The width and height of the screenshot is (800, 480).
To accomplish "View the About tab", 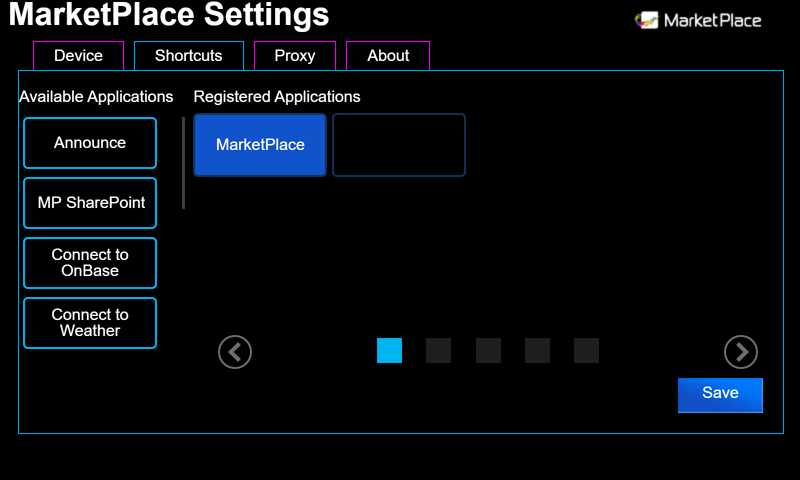I will (388, 56).
